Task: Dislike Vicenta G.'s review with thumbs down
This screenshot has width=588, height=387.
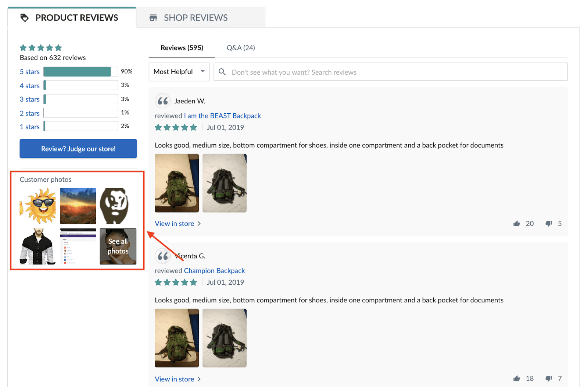Action: pos(549,379)
